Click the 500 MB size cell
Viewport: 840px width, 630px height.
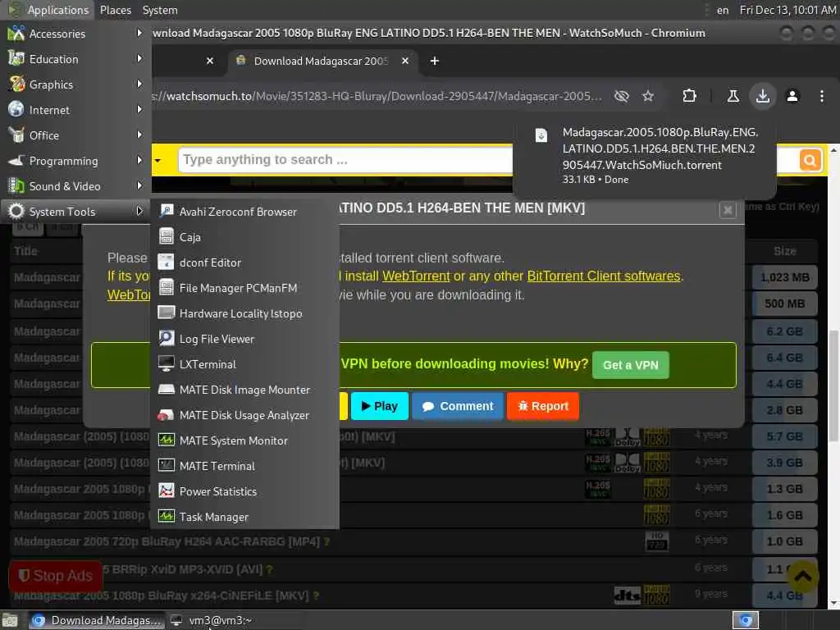tap(785, 304)
